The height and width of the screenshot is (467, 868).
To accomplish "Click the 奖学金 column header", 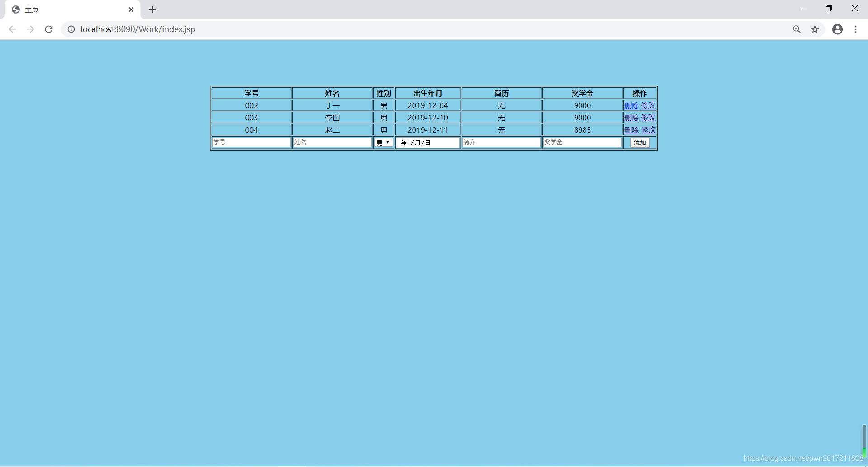I will point(582,93).
